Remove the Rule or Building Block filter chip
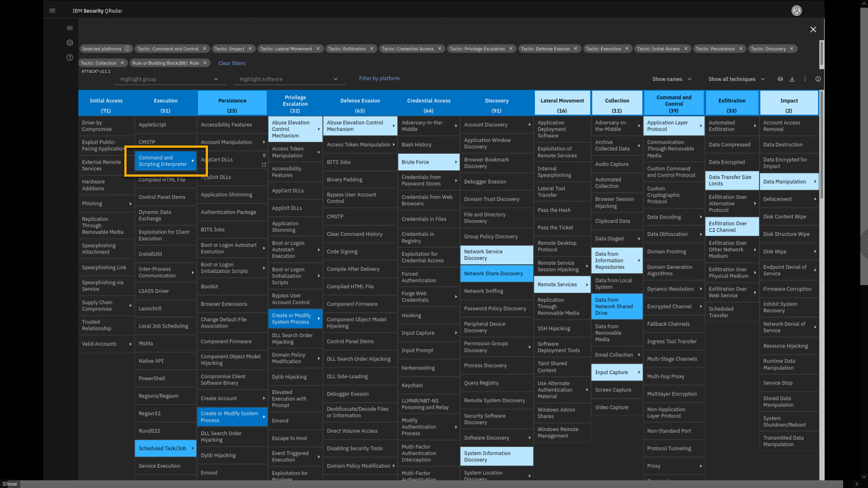This screenshot has width=868, height=488. 205,63
